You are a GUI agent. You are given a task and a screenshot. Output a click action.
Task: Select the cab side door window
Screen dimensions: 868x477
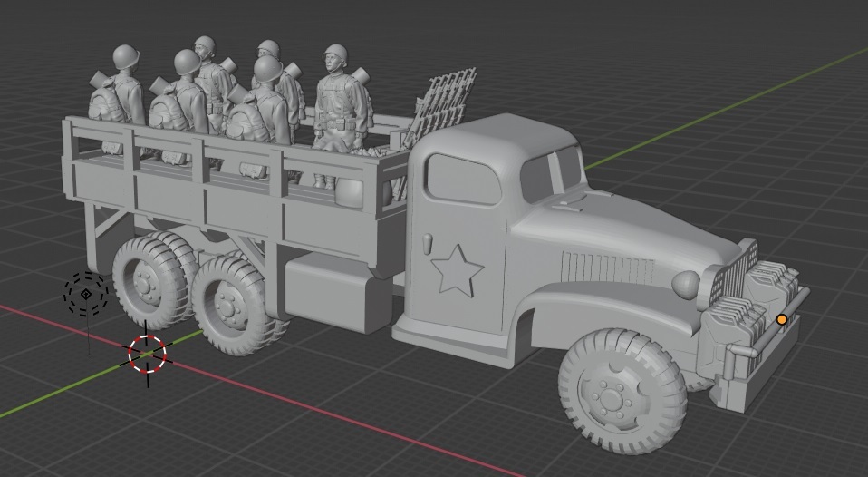(462, 179)
